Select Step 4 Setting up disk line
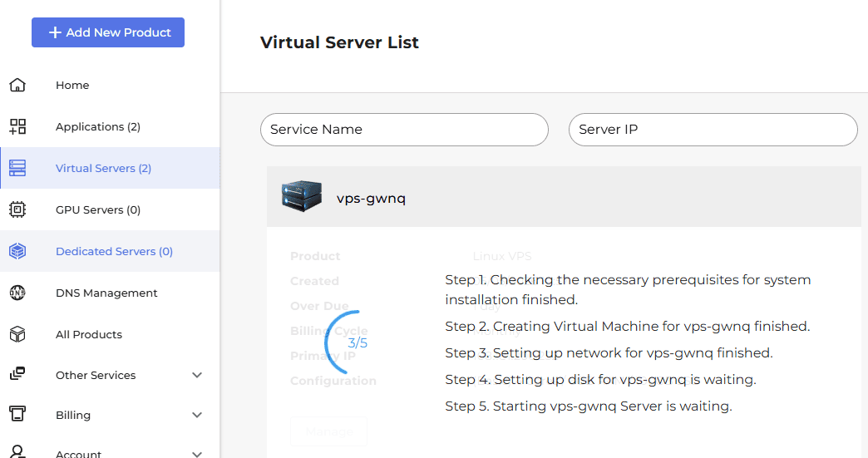The width and height of the screenshot is (868, 458). tap(600, 380)
